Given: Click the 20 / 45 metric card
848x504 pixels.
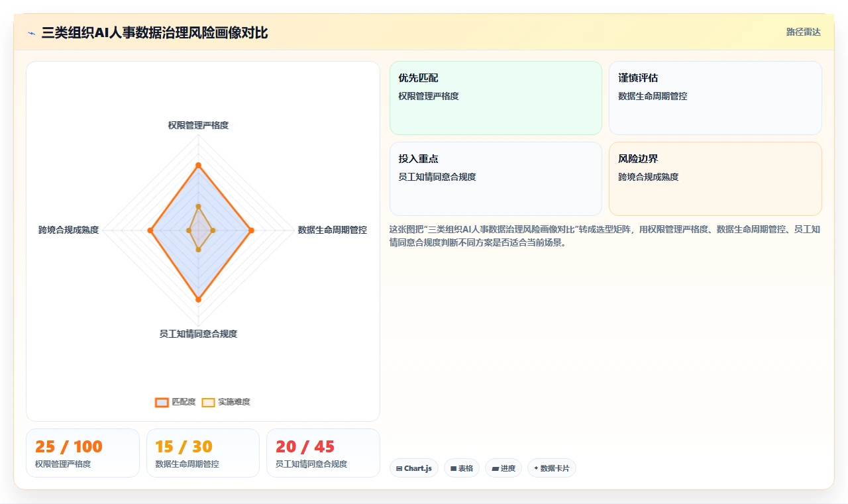Looking at the screenshot, I should [323, 453].
